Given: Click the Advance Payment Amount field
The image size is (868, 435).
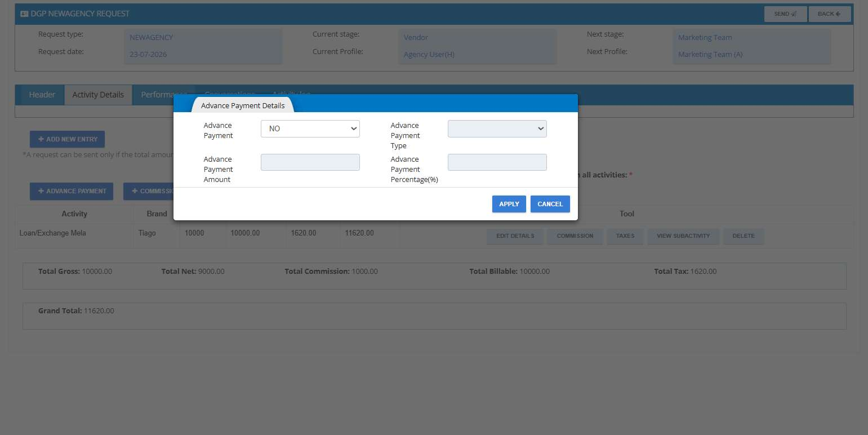Looking at the screenshot, I should coord(310,162).
